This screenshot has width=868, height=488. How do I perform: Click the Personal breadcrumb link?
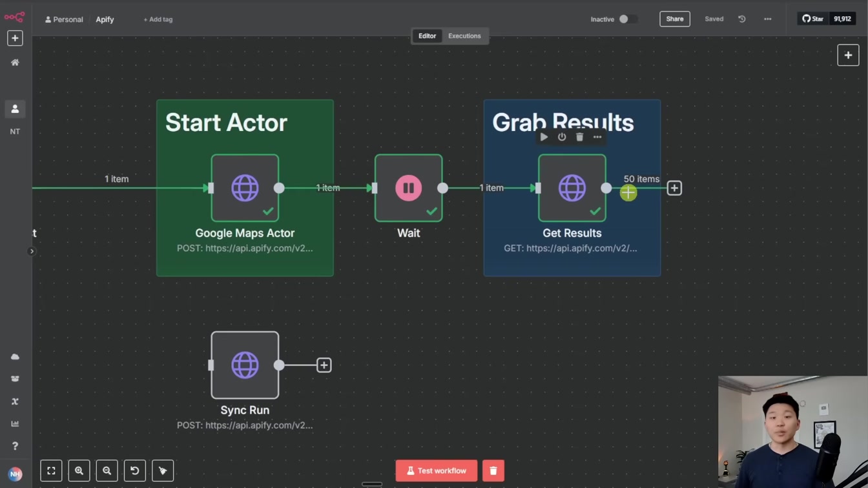pos(64,19)
